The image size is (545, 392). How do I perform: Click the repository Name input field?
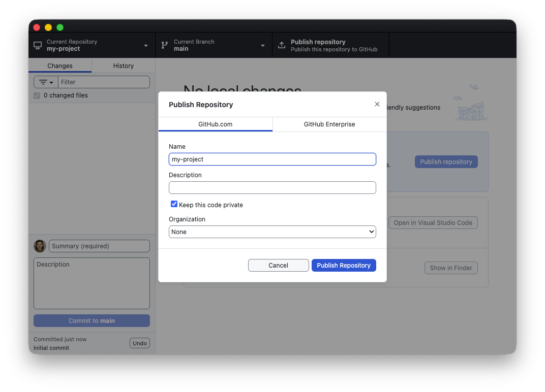pyautogui.click(x=272, y=159)
